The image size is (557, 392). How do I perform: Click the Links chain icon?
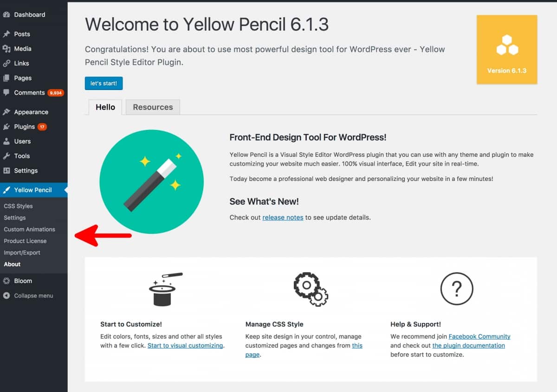tap(7, 63)
